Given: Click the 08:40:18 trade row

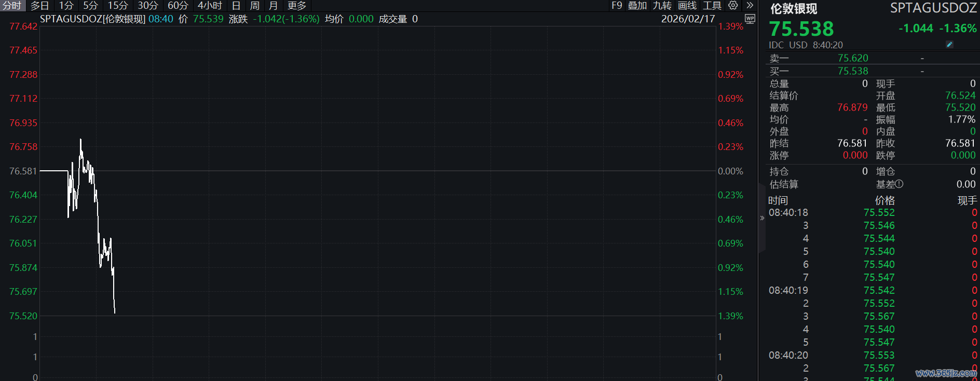Looking at the screenshot, I should 871,213.
